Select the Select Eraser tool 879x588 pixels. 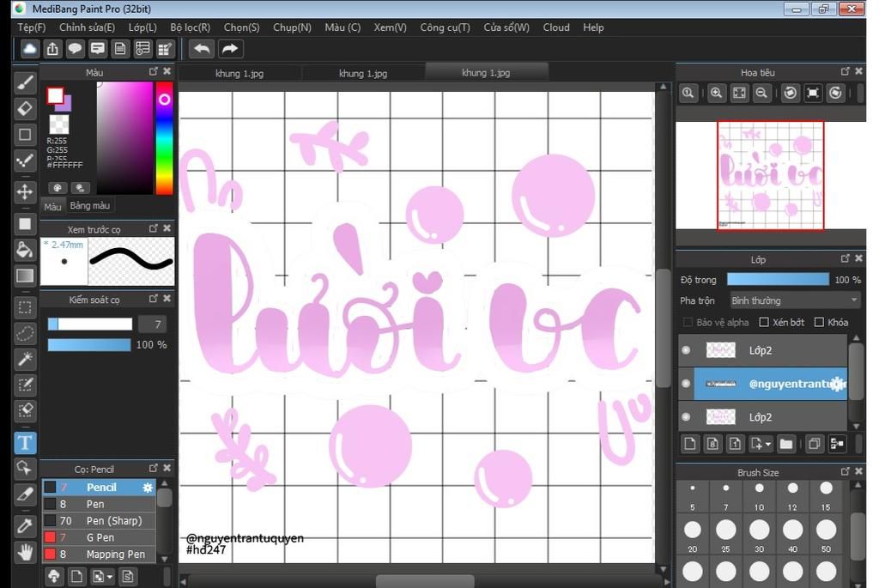pyautogui.click(x=25, y=410)
